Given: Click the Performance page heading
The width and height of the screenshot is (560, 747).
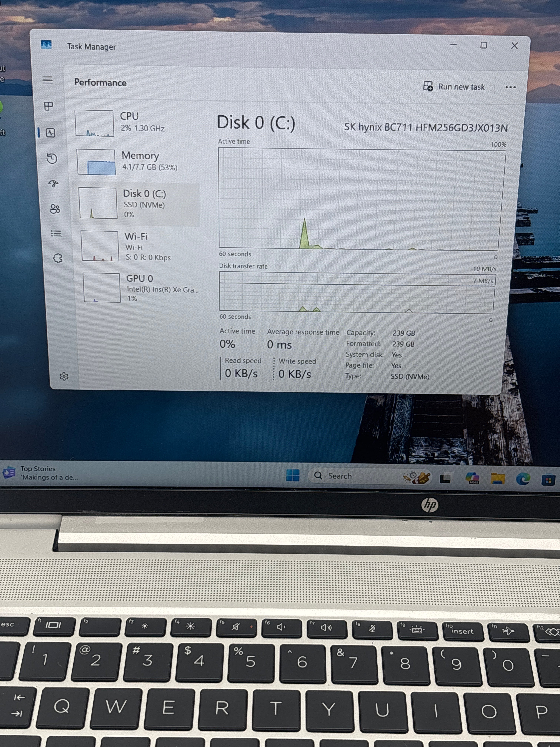Looking at the screenshot, I should click(100, 82).
